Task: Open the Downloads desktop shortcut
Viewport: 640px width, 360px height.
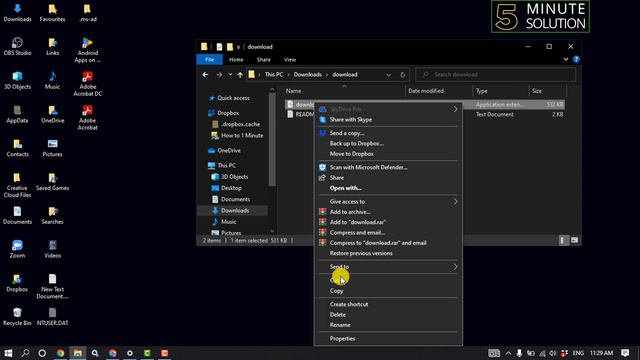Action: (x=17, y=13)
